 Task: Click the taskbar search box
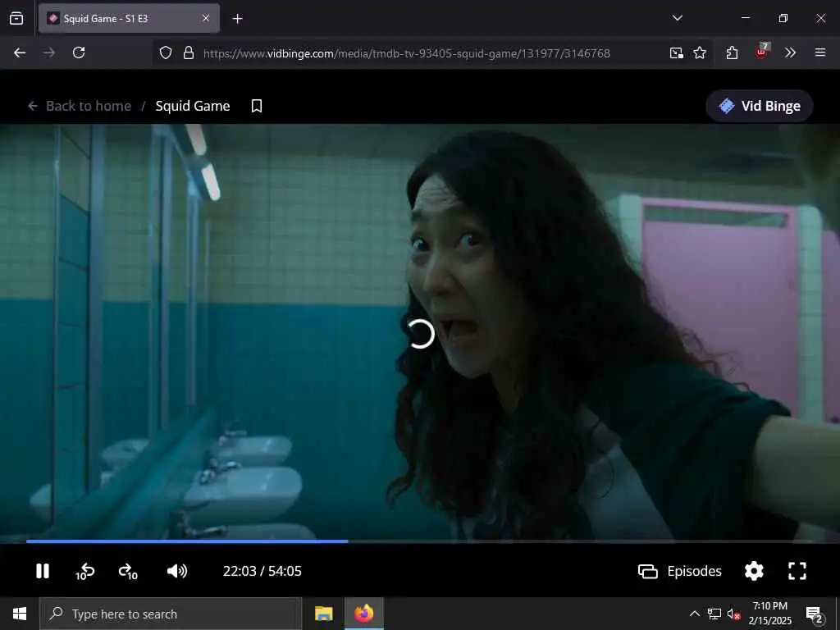pos(171,614)
